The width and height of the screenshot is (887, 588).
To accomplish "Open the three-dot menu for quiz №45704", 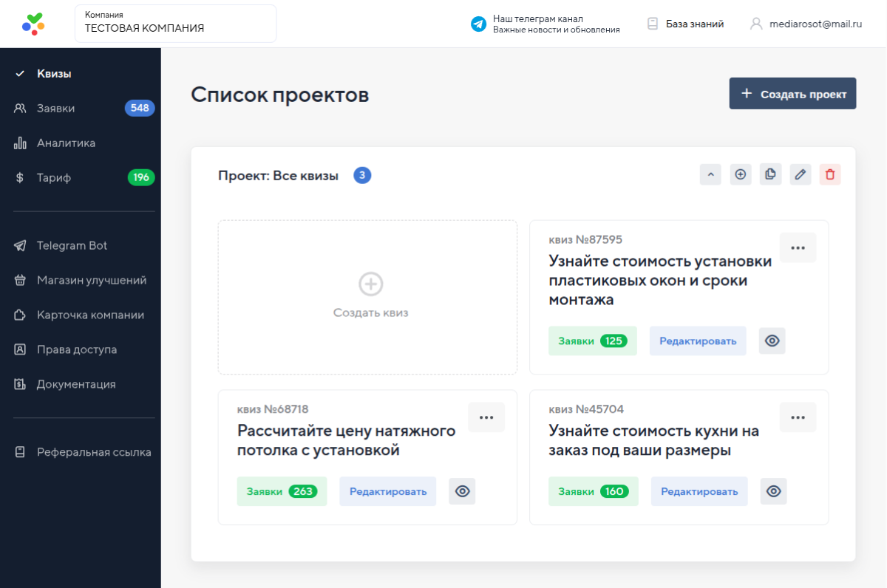I will coord(798,417).
